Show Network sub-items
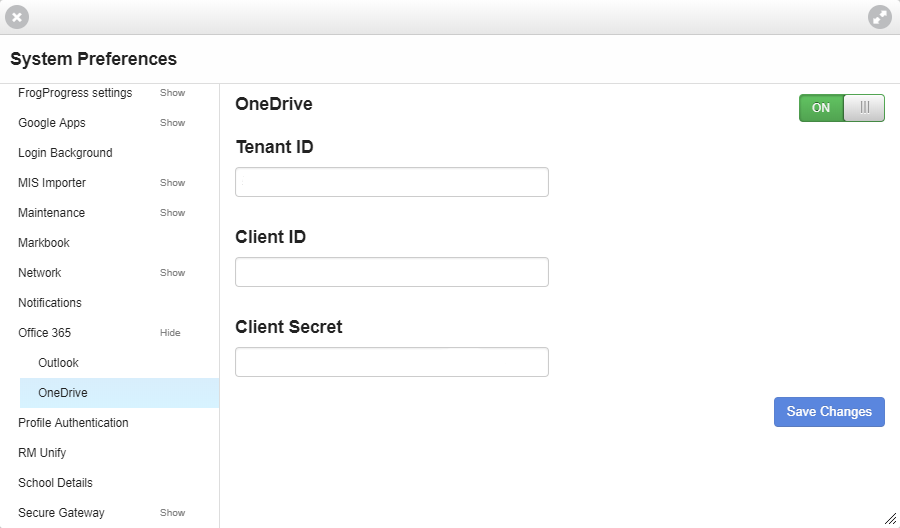Viewport: 900px width, 528px height. pyautogui.click(x=172, y=273)
